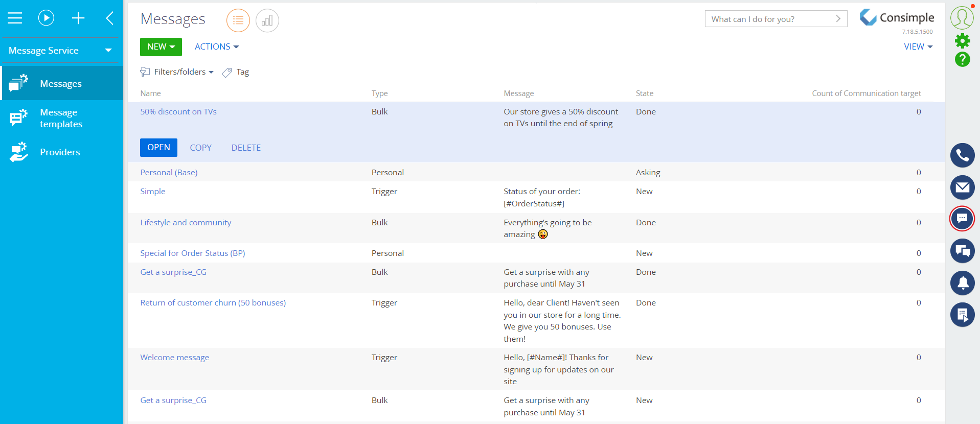Click the green settings gear icon

click(x=962, y=40)
